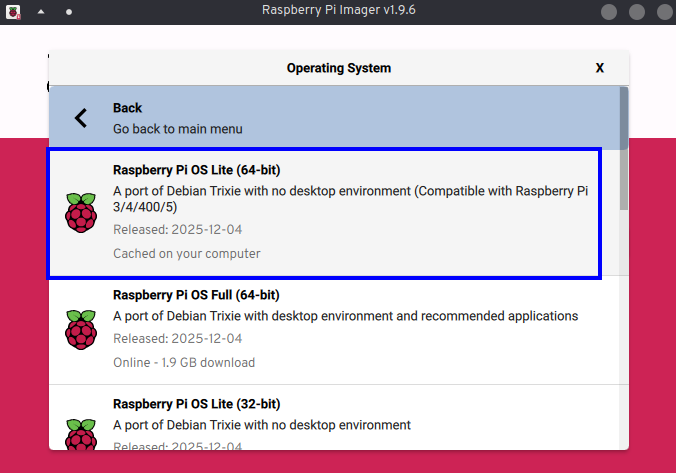Image resolution: width=676 pixels, height=473 pixels.
Task: Click the small dot icon in title bar
Action: (x=68, y=12)
